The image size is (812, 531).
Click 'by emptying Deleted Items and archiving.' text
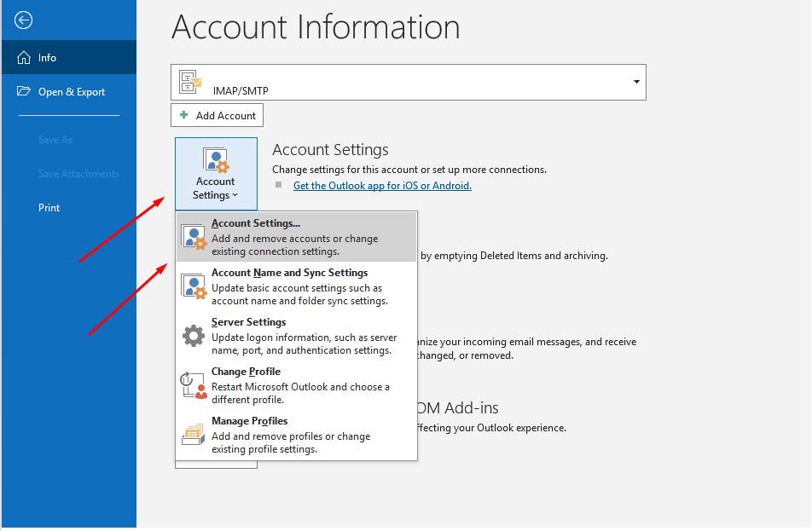513,255
